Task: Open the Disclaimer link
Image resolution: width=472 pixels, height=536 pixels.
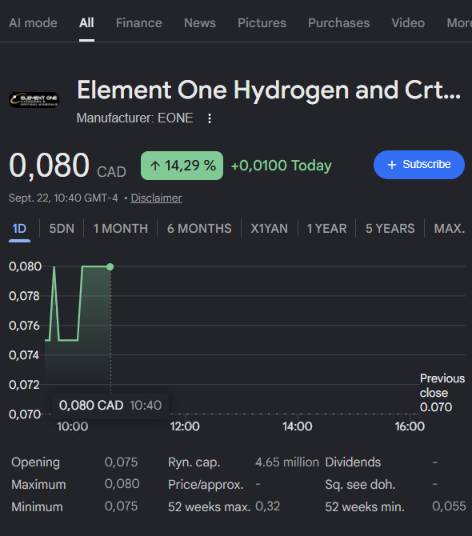Action: point(156,198)
